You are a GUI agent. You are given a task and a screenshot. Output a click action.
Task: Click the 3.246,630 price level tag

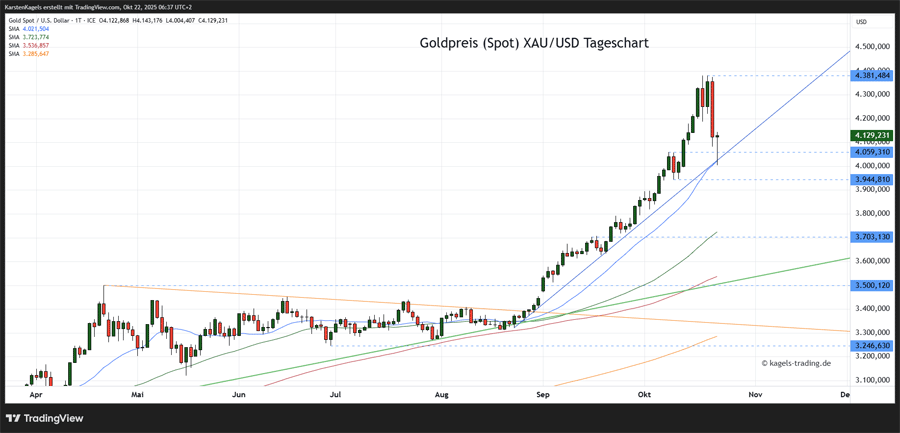tap(871, 345)
